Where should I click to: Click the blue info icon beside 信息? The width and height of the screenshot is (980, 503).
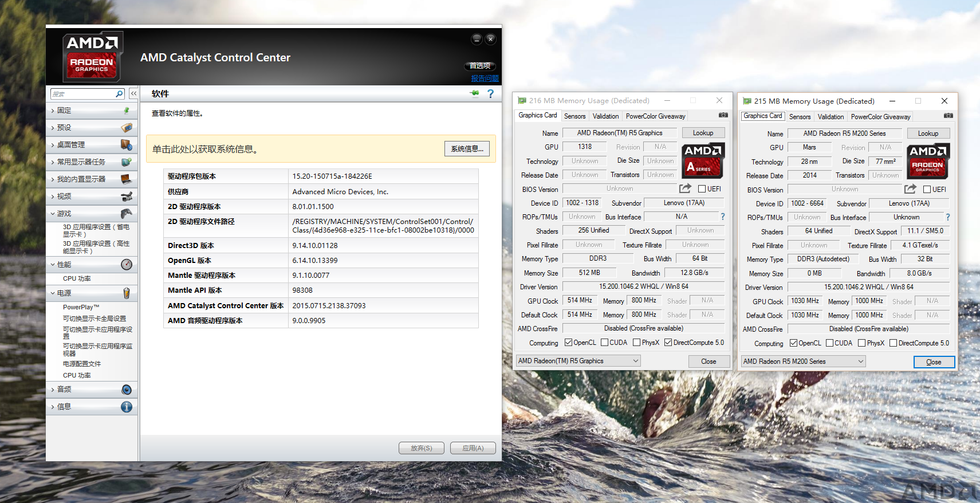(x=127, y=407)
